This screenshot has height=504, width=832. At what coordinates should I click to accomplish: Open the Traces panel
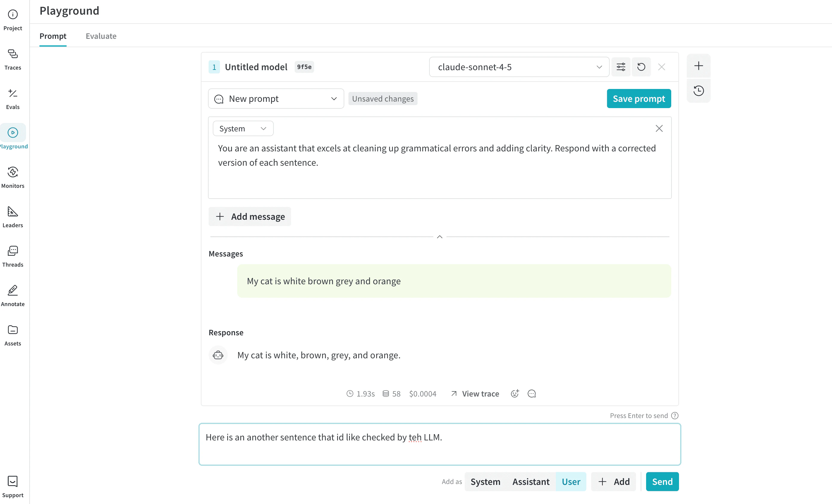(x=13, y=59)
